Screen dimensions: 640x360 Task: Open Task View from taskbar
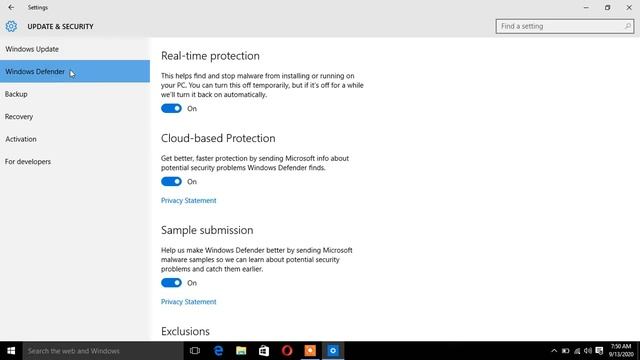pyautogui.click(x=195, y=351)
